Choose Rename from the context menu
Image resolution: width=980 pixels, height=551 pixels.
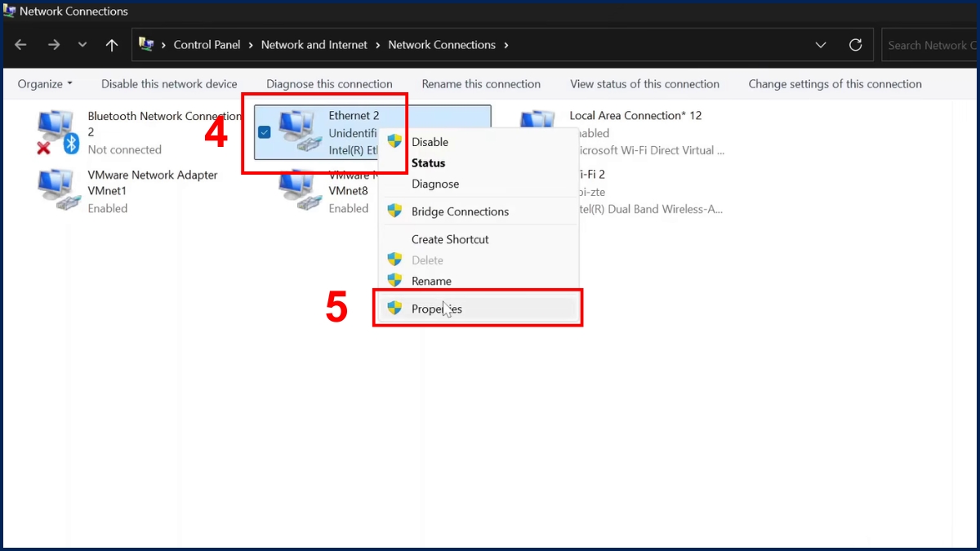pos(431,281)
